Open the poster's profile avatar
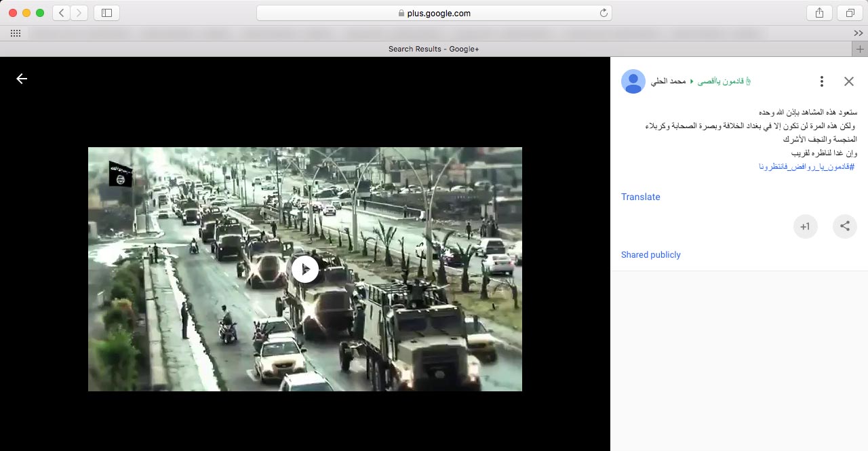This screenshot has height=451, width=868. coord(633,81)
